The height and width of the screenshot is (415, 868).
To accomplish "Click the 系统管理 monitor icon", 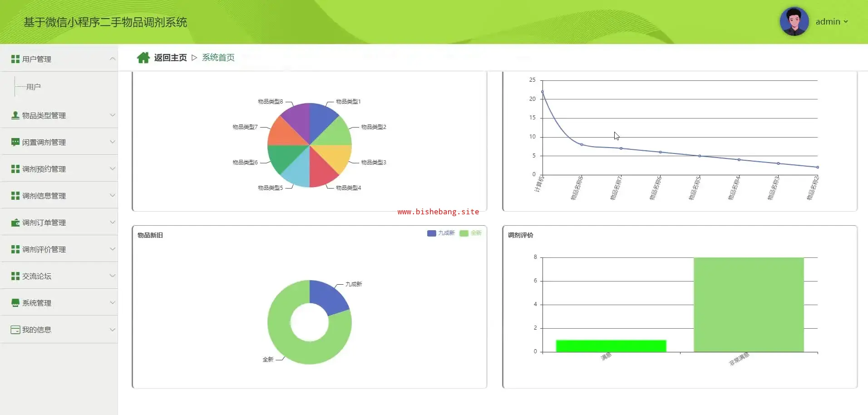I will 15,303.
